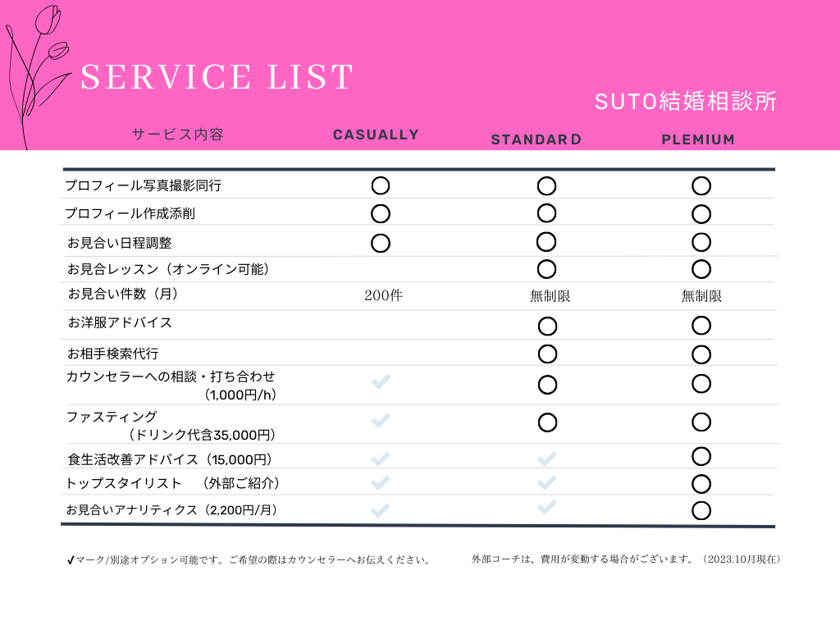Click CASUALLY checkmark for カウンセラーへの相談 row
Viewport: 840px width, 630px height.
(x=381, y=381)
